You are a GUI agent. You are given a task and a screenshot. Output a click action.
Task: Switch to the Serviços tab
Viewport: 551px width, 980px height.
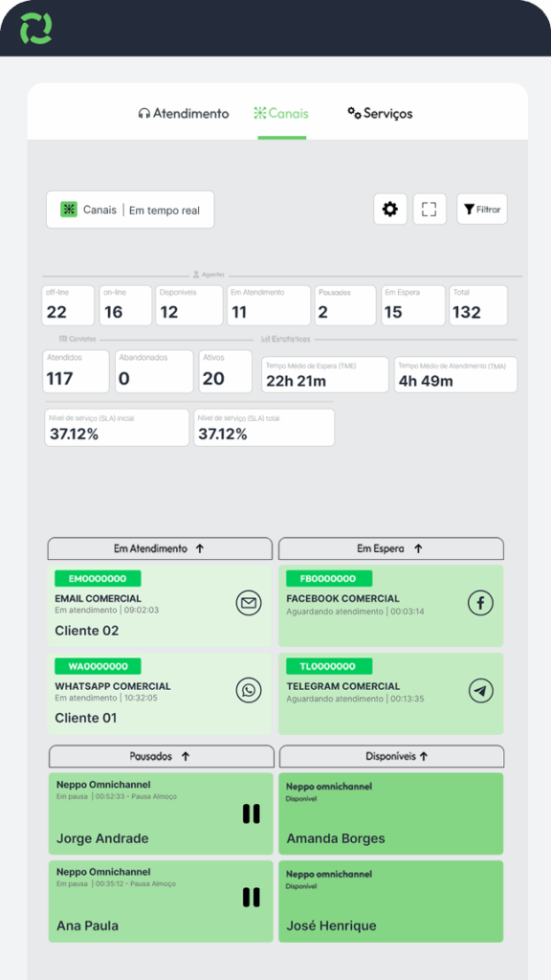pos(380,113)
